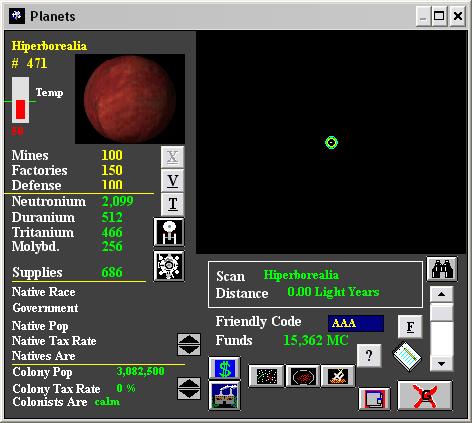Click the binoculars scan icon

(442, 269)
